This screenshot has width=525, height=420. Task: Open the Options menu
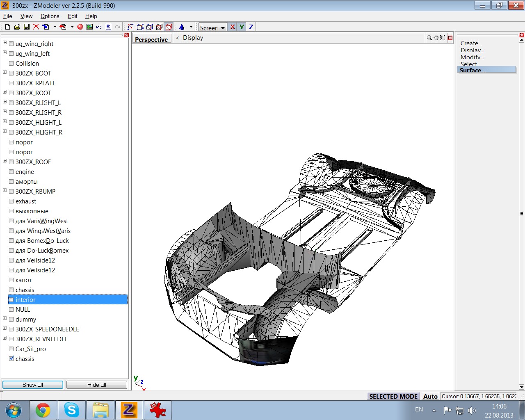[x=50, y=16]
